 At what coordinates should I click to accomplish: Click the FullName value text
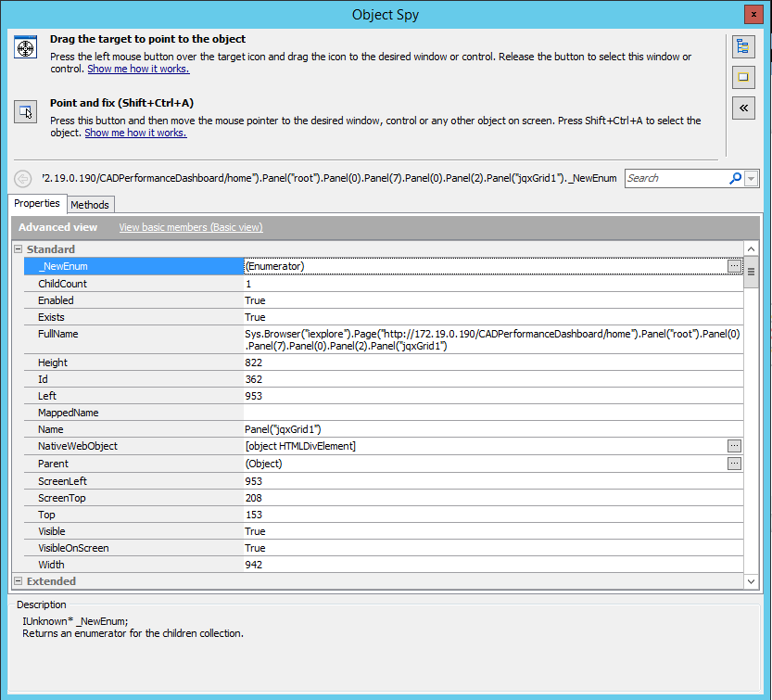pos(492,340)
